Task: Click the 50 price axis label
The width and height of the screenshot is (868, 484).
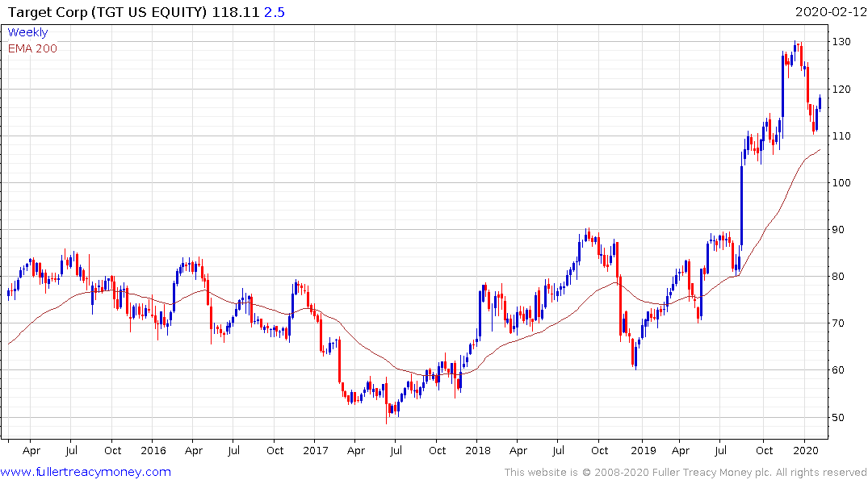Action: 838,418
